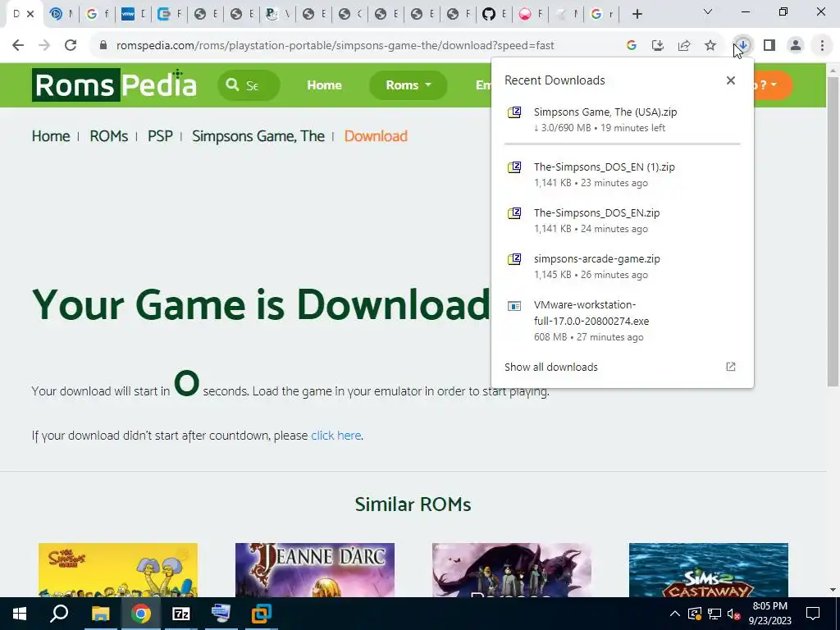The width and height of the screenshot is (840, 630).
Task: Click Home in the breadcrumb
Action: 51,136
